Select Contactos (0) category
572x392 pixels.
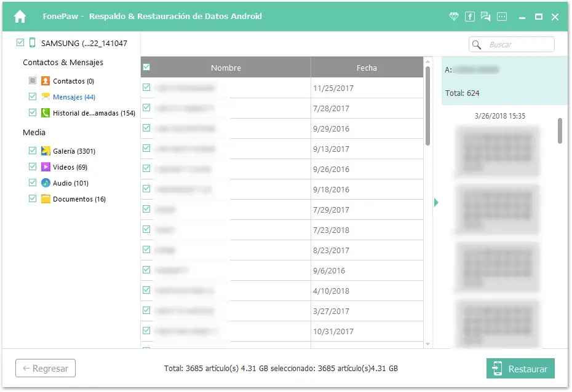click(73, 81)
